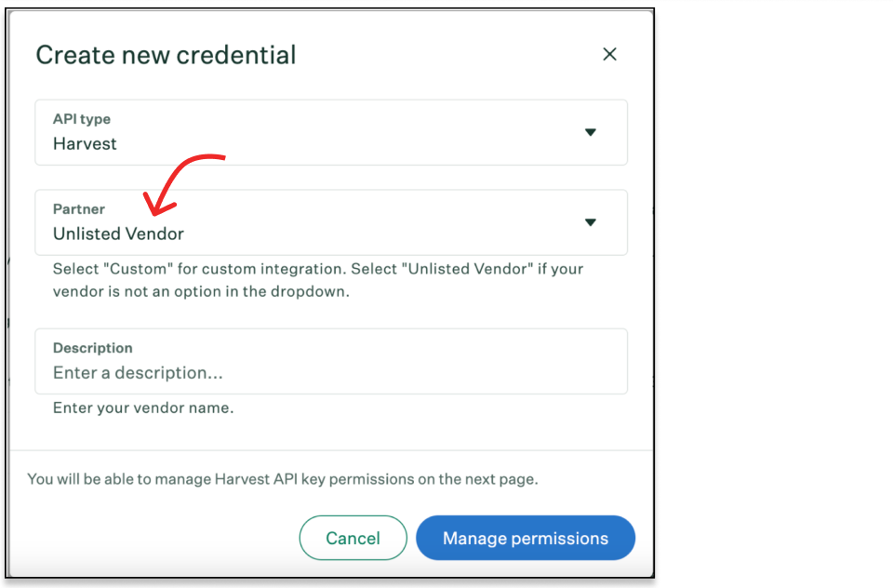Click the Partner field label
893x588 pixels.
[78, 209]
